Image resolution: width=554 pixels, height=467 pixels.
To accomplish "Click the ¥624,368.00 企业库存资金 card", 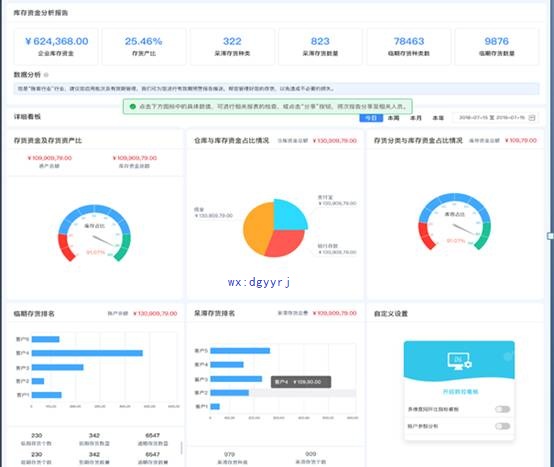I will coord(56,47).
